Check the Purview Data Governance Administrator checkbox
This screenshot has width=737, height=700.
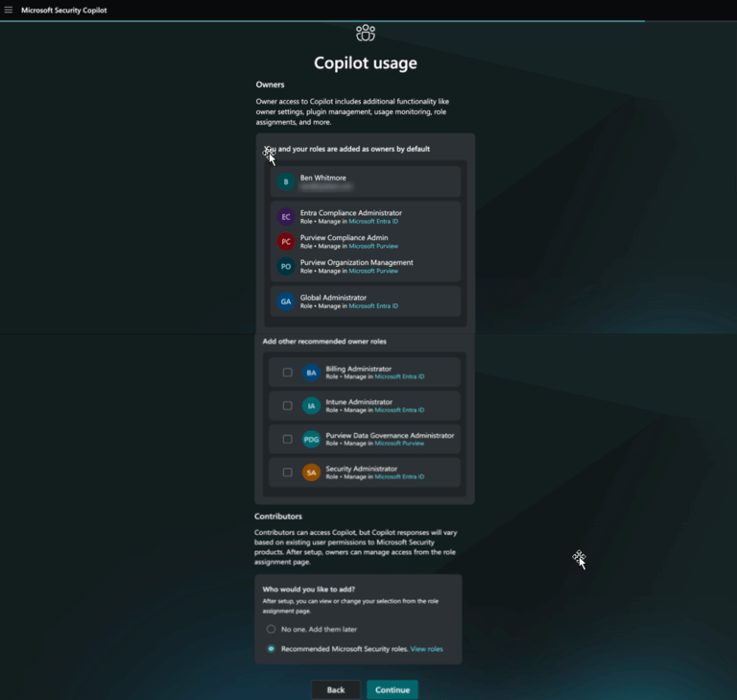tap(287, 439)
